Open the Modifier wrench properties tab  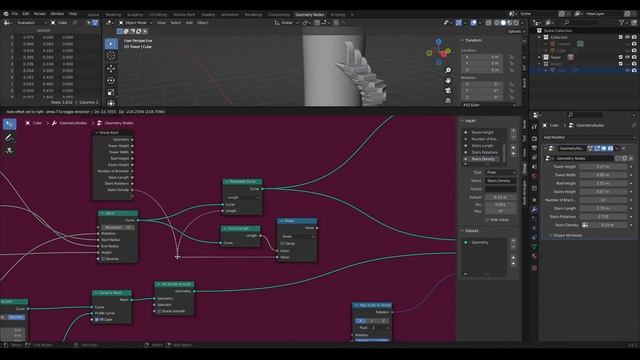534,209
